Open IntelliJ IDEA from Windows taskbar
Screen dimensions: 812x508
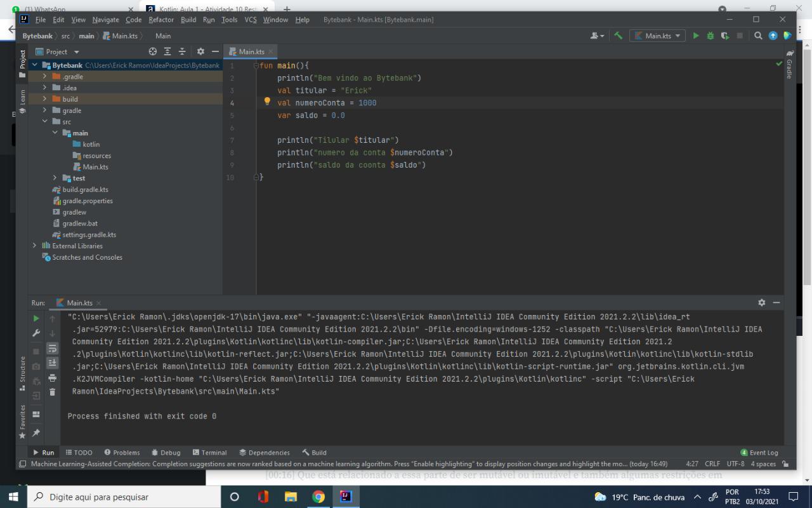tap(346, 497)
